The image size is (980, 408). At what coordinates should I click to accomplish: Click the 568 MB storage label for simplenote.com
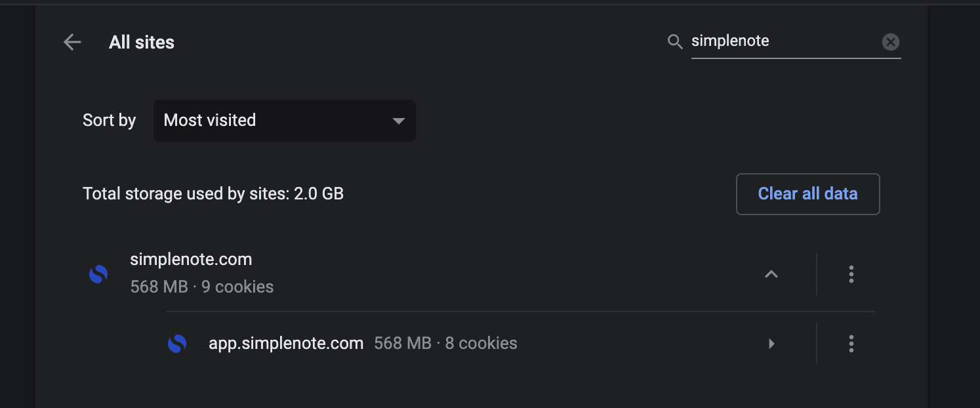tap(158, 287)
